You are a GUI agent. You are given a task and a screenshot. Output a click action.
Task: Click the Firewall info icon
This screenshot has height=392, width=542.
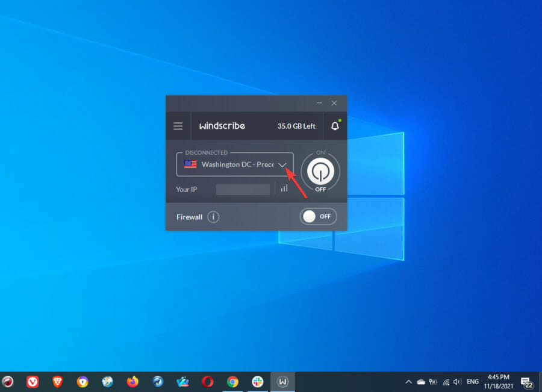pyautogui.click(x=214, y=217)
